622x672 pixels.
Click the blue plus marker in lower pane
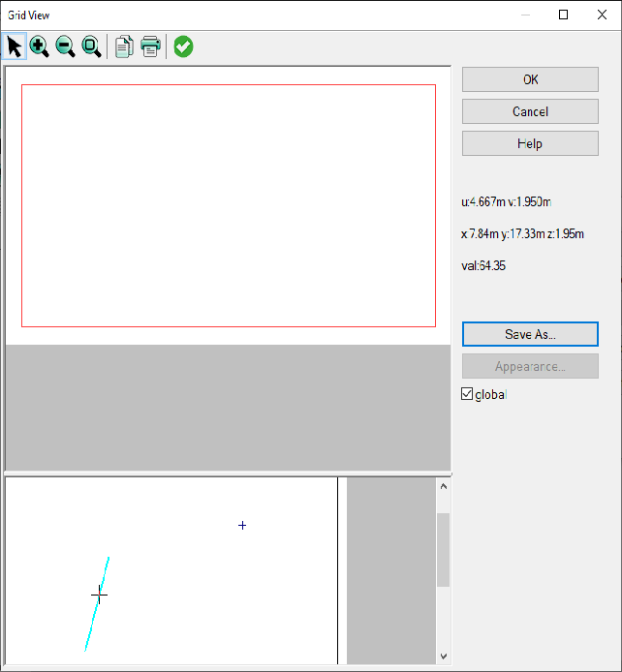pos(242,526)
